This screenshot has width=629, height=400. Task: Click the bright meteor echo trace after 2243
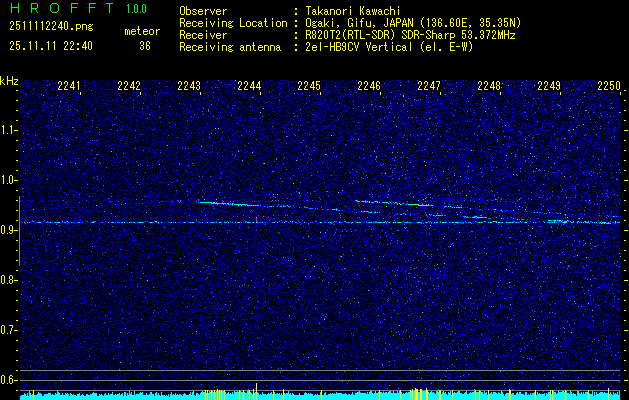coord(245,205)
